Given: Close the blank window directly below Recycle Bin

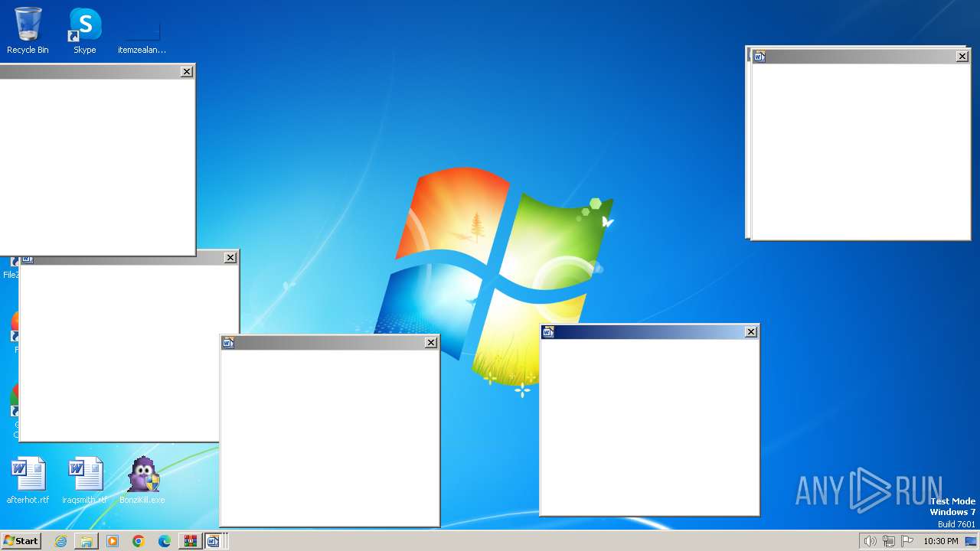Looking at the screenshot, I should pyautogui.click(x=187, y=71).
